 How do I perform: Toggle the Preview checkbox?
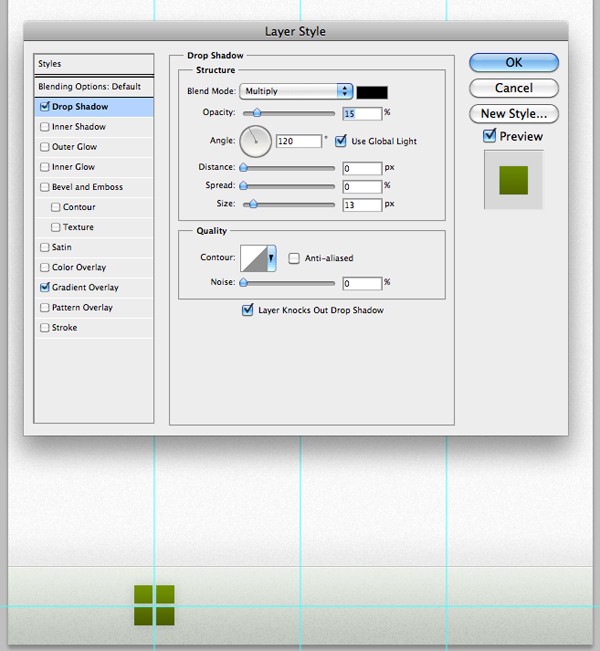(490, 136)
